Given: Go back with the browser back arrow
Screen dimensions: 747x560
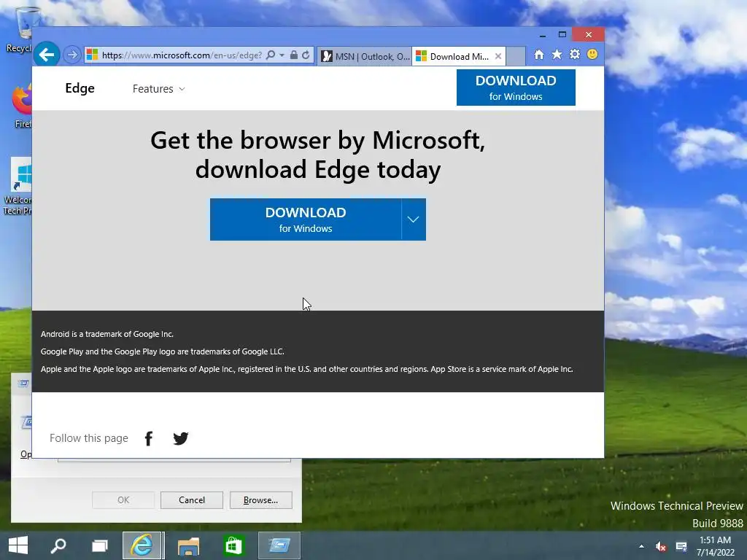Looking at the screenshot, I should tap(47, 55).
